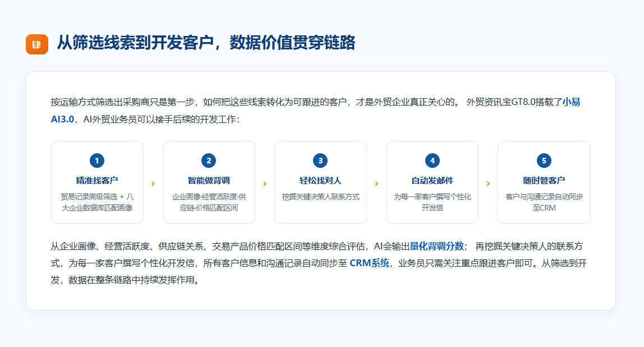644x347 pixels.
Task: Click the arrow after 精准找客户 card
Action: pos(153,184)
